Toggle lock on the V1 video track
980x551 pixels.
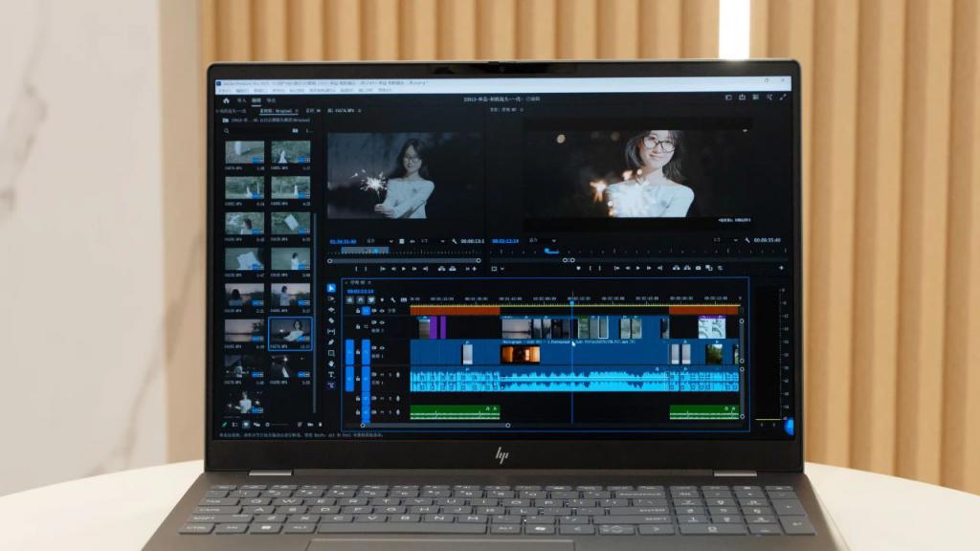(x=358, y=352)
